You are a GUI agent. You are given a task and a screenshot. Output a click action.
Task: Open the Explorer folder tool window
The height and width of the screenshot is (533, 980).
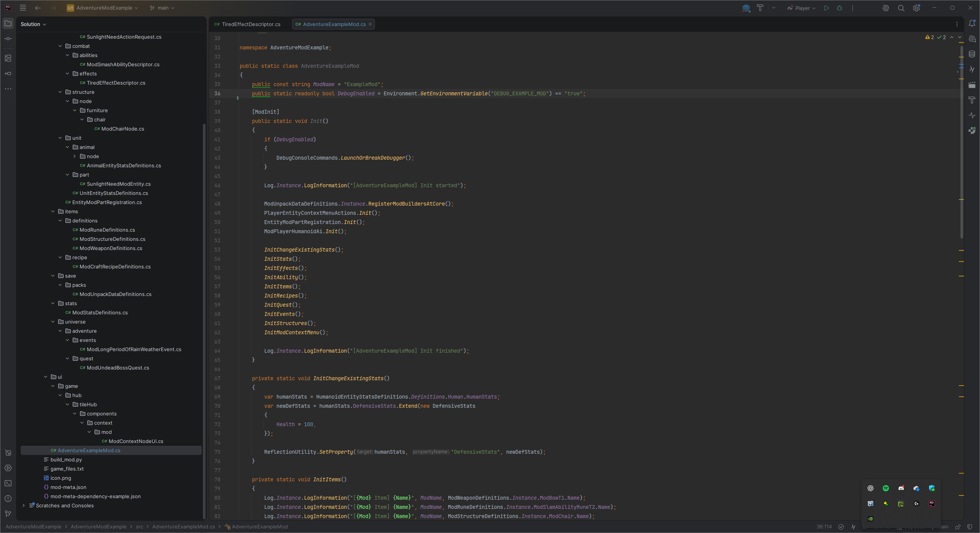point(8,23)
